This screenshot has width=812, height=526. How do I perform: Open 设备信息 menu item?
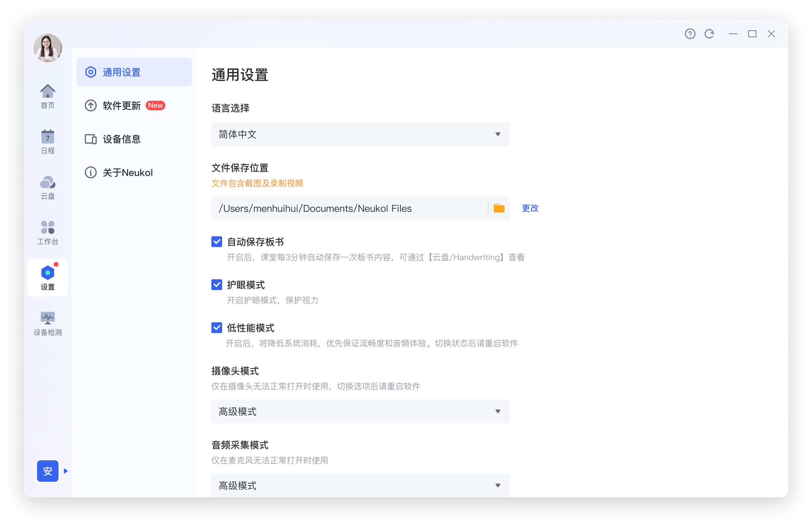point(134,139)
